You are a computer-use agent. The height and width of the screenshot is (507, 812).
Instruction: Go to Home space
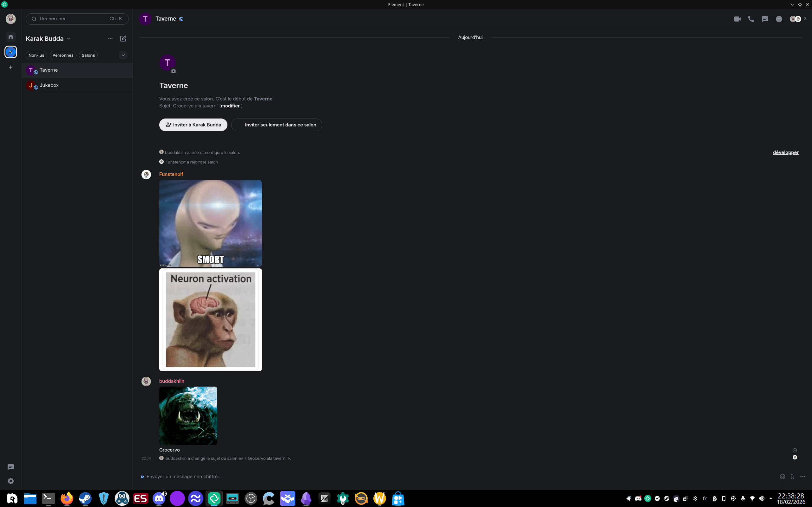[11, 36]
